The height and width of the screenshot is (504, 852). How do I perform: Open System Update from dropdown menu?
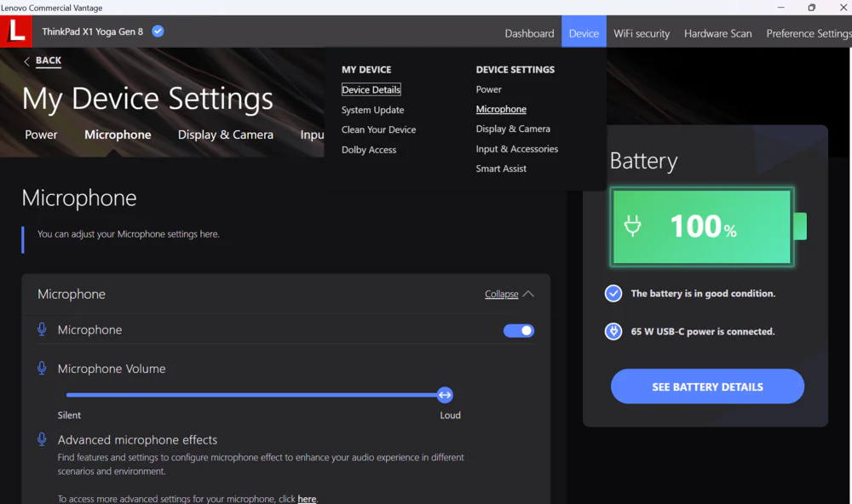pos(373,110)
